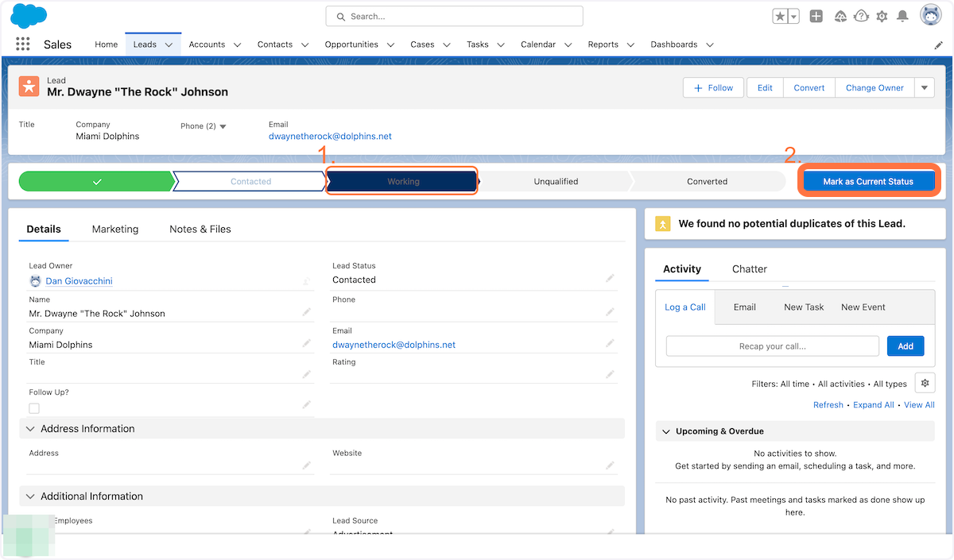Edit Name field using its pencil icon
This screenshot has height=560, width=954.
[306, 312]
